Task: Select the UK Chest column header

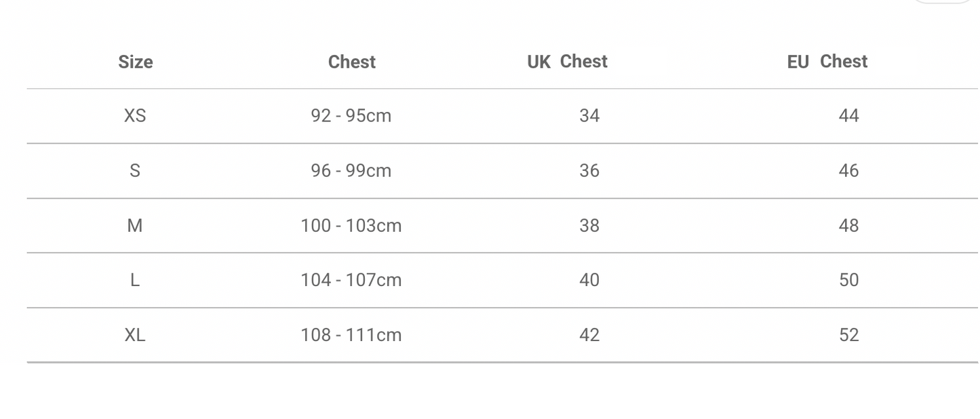Action: [567, 62]
